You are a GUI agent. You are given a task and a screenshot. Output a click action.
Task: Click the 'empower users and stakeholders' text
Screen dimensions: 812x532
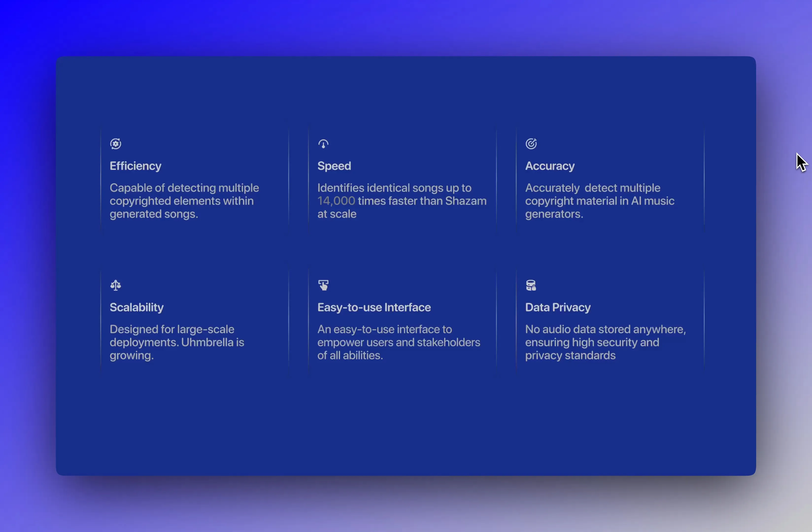pos(399,343)
